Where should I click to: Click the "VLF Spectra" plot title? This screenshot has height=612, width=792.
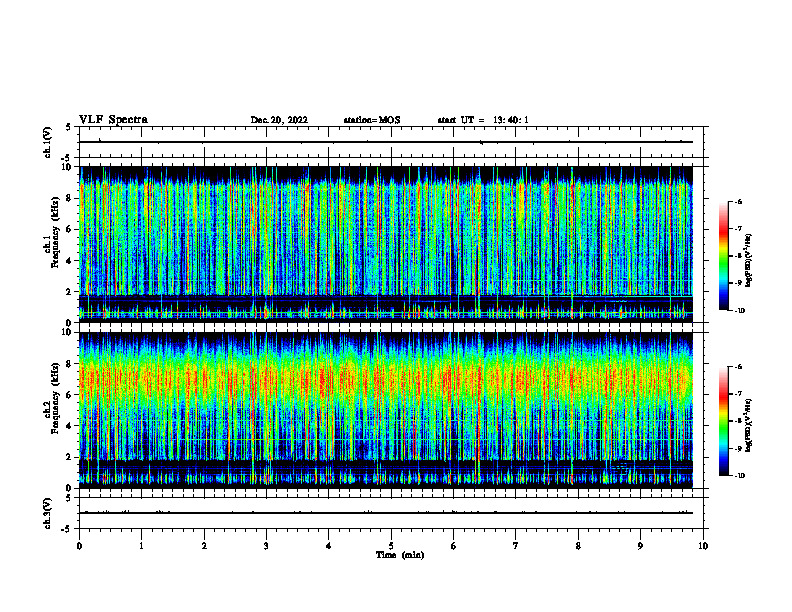(113, 120)
